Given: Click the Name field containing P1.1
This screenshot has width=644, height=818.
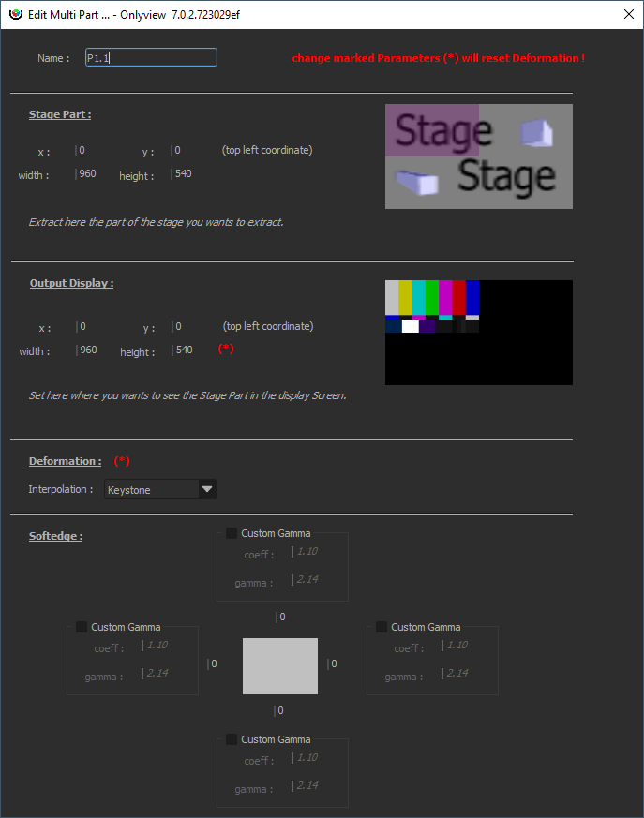Looking at the screenshot, I should point(151,57).
